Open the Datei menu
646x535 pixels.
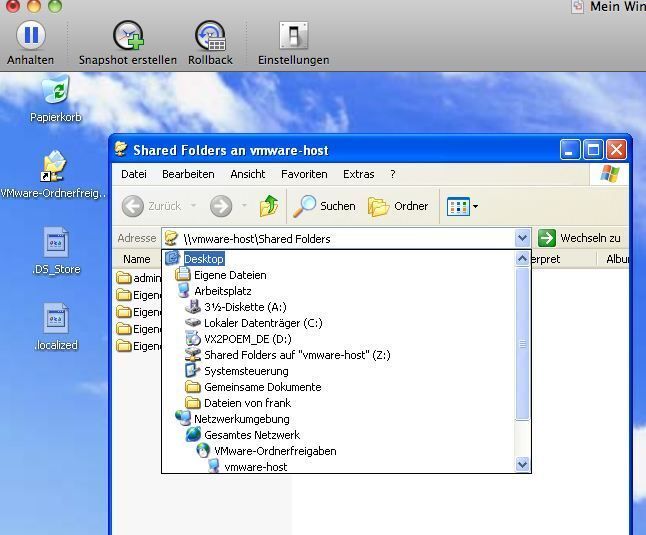pos(134,174)
